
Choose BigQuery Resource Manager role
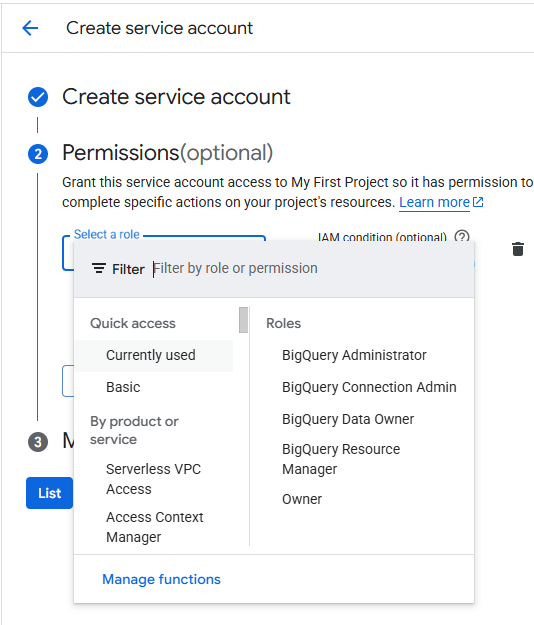click(x=341, y=459)
